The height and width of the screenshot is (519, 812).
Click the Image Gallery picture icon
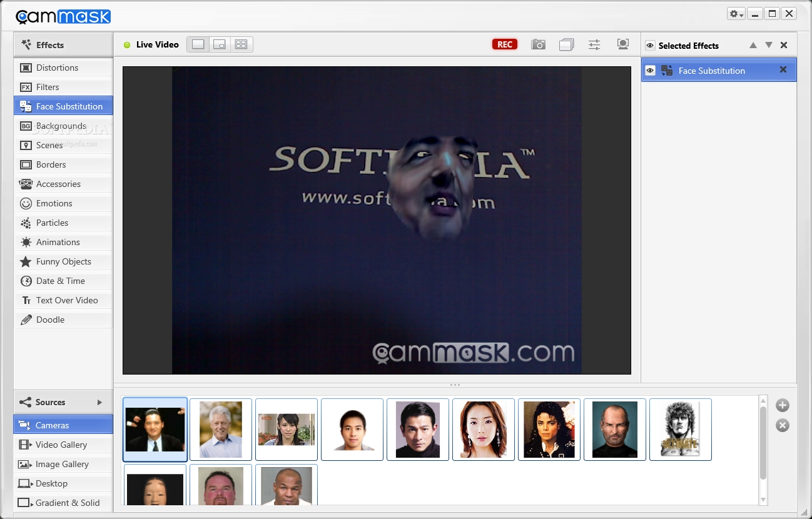point(25,464)
